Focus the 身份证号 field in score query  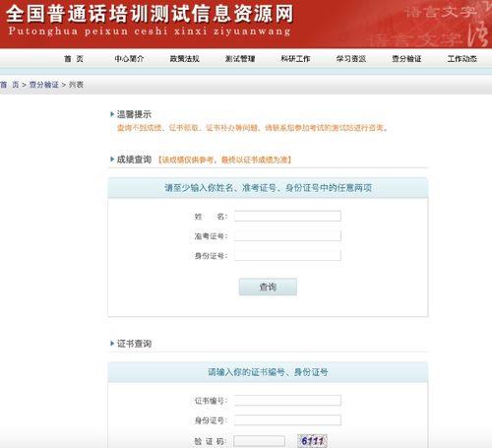click(x=287, y=255)
